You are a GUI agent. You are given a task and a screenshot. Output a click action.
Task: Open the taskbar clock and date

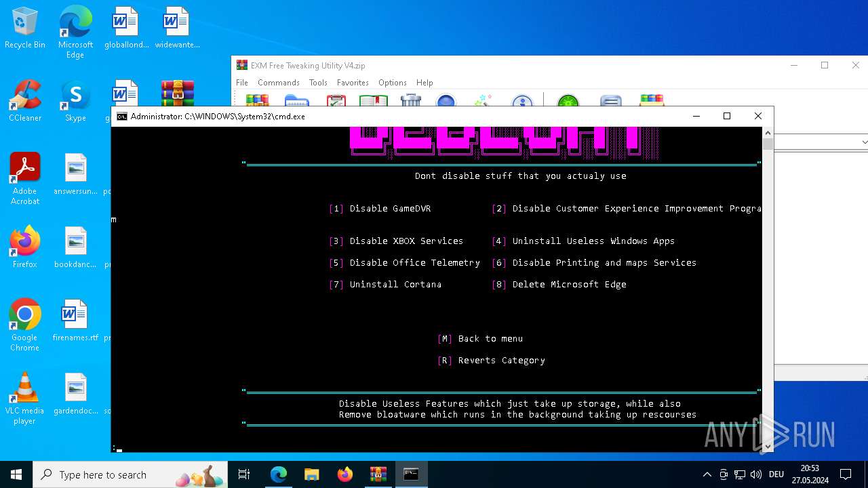tap(809, 474)
